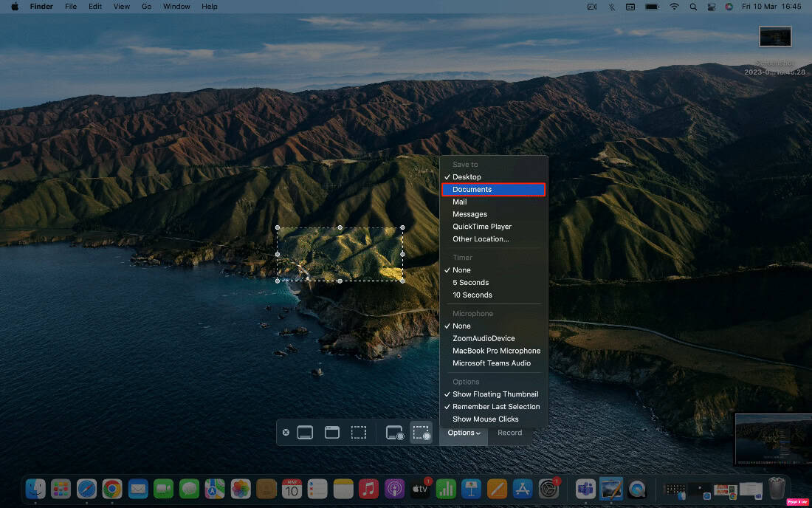Viewport: 812px width, 508px height.
Task: Click the Record button
Action: pyautogui.click(x=509, y=433)
